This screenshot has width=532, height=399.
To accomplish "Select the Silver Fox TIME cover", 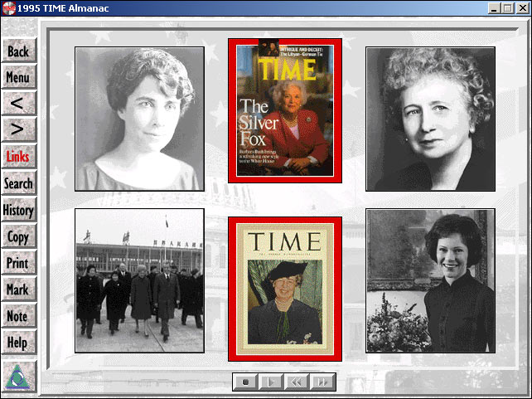I will pyautogui.click(x=285, y=110).
